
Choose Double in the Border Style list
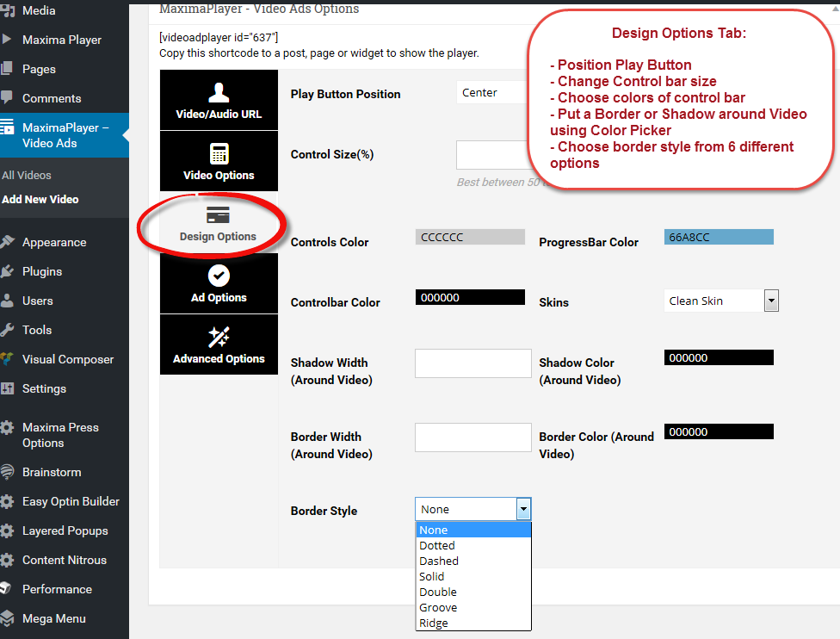pyautogui.click(x=473, y=592)
